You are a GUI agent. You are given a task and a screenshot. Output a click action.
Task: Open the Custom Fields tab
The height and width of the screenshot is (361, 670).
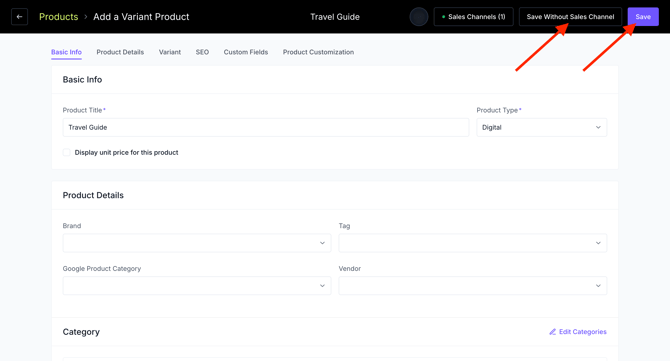(246, 52)
